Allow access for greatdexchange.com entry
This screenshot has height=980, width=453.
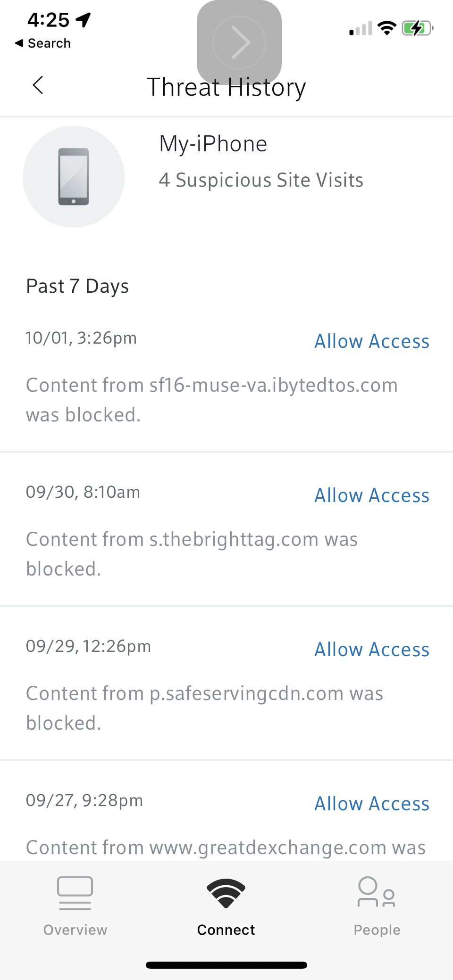(372, 804)
